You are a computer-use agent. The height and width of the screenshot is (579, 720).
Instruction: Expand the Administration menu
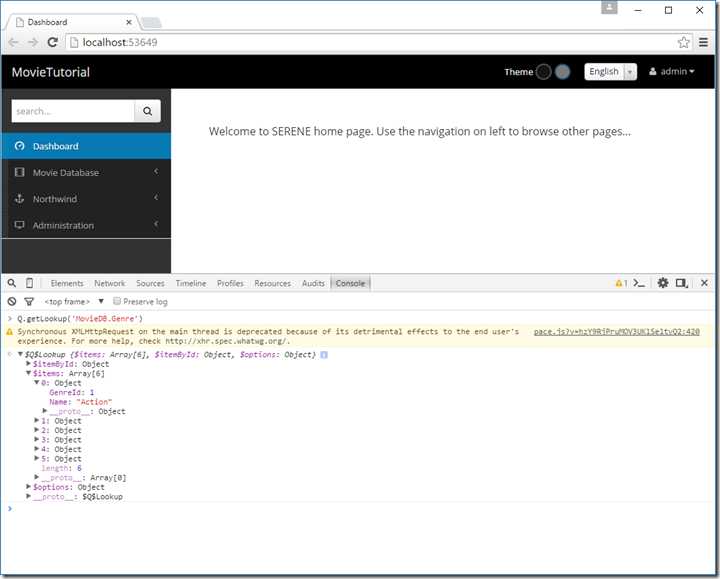click(x=86, y=225)
